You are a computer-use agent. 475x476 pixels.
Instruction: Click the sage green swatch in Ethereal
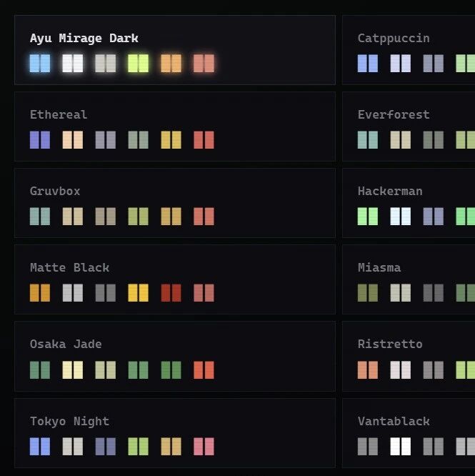[x=139, y=140]
